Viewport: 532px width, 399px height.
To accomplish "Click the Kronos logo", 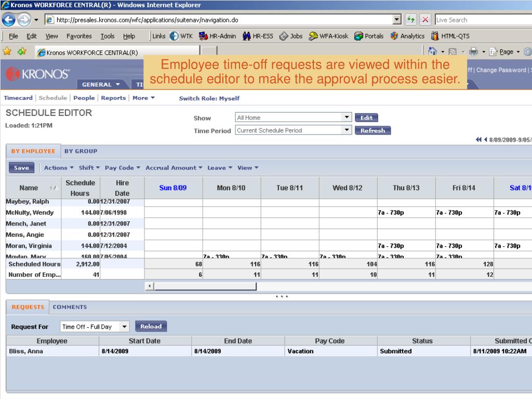I will click(x=37, y=74).
